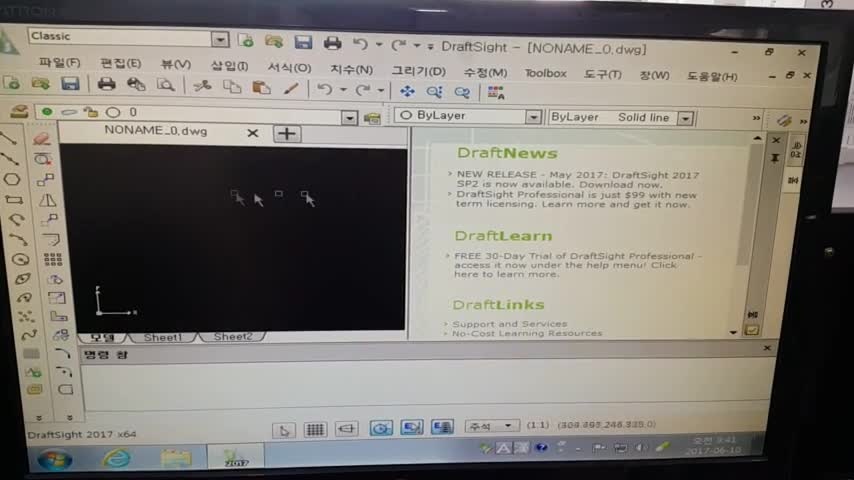This screenshot has width=854, height=480.
Task: Click FREE 30-Day Trial DraftLearn link
Action: click(x=577, y=265)
